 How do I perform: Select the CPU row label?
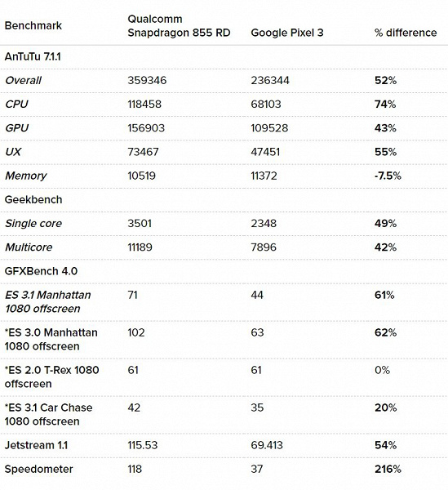[x=16, y=104]
